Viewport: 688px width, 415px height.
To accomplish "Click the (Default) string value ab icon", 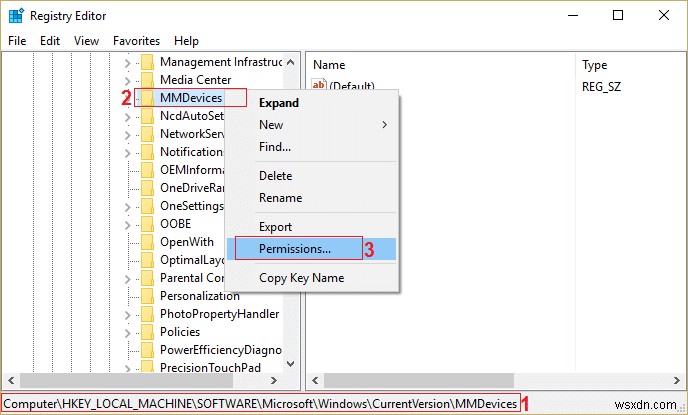I will 319,84.
